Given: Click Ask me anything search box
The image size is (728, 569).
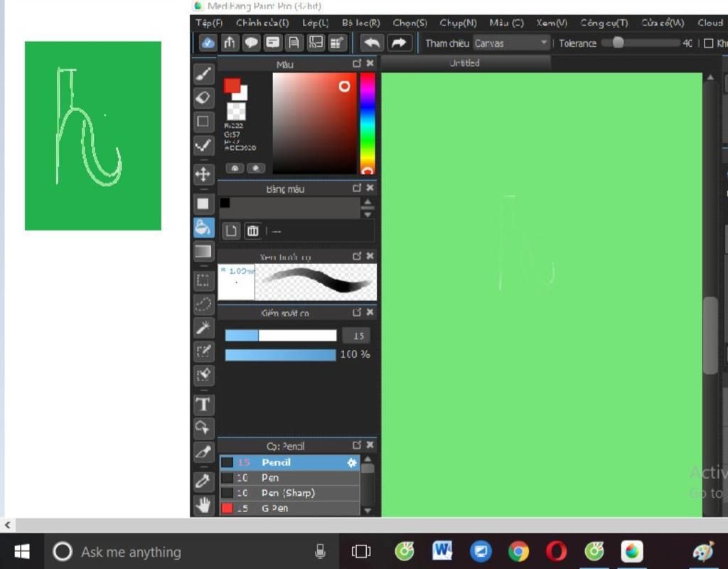Looking at the screenshot, I should tap(192, 551).
